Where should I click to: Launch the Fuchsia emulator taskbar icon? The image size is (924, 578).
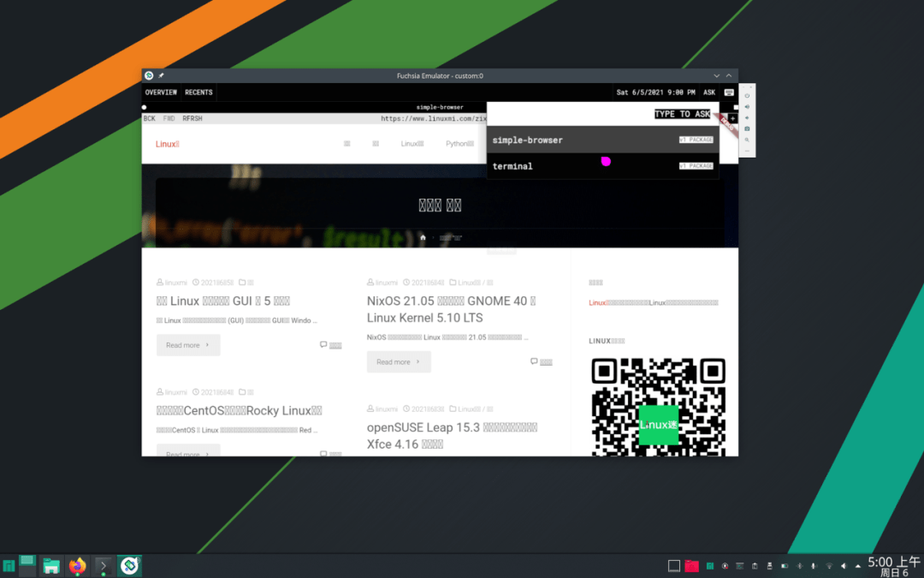tap(129, 565)
